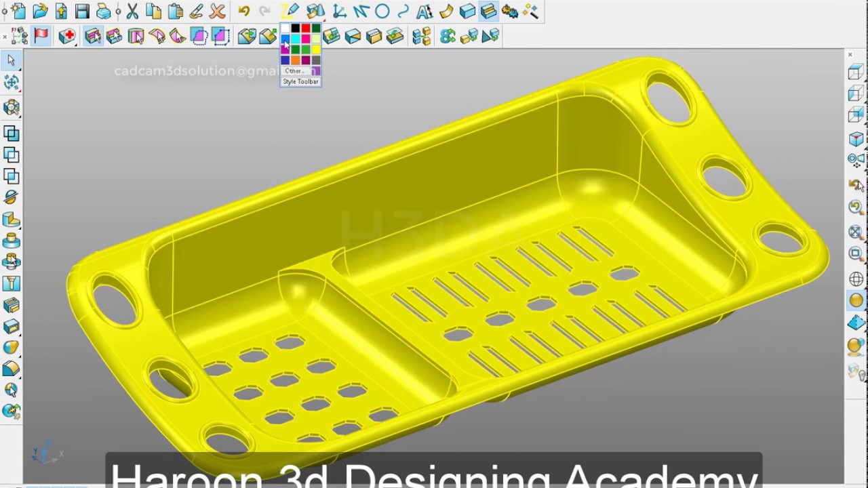Screen dimensions: 868x488
Task: Pick the white color swatch
Action: click(285, 28)
